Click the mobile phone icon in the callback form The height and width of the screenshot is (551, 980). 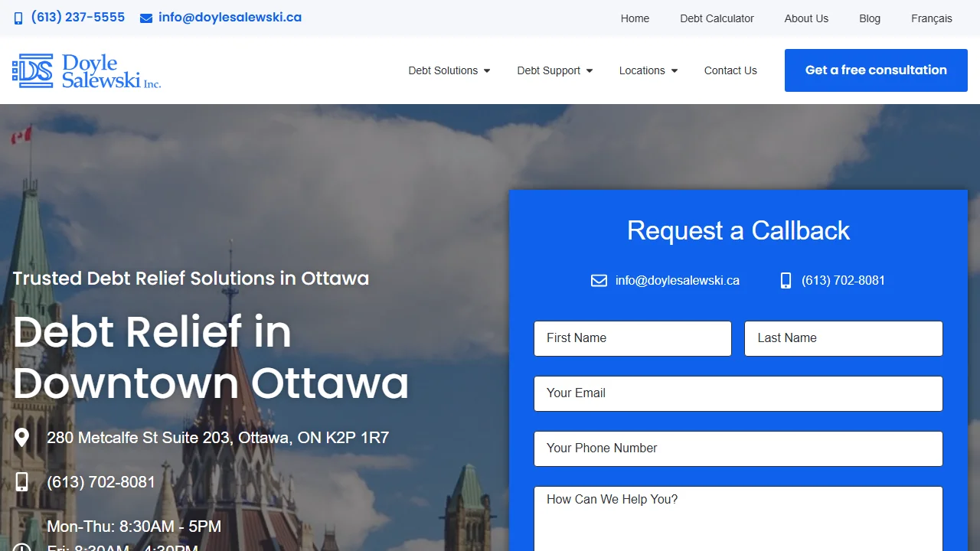[x=786, y=281]
